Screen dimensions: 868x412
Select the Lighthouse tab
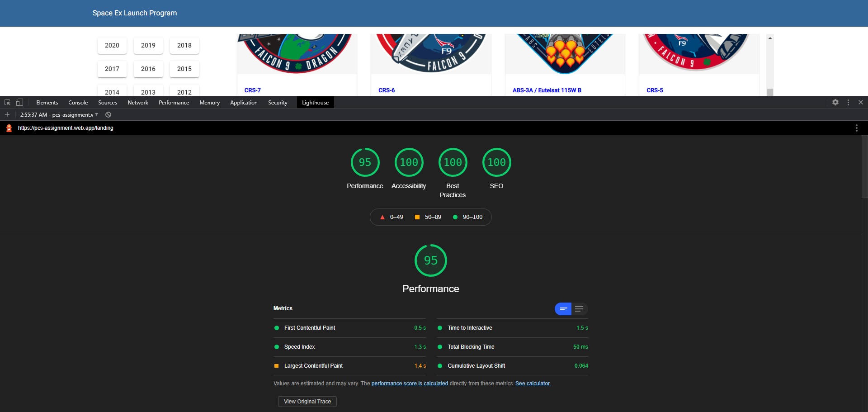[315, 103]
